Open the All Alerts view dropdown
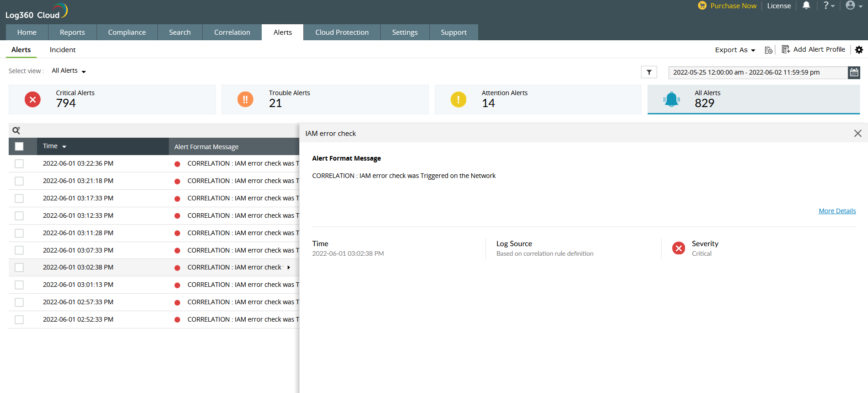The height and width of the screenshot is (393, 868). coord(69,71)
